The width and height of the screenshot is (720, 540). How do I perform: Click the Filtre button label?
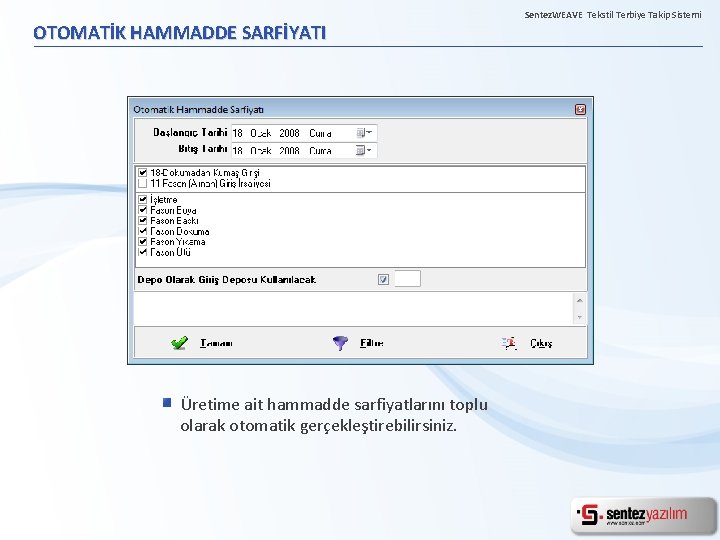371,343
